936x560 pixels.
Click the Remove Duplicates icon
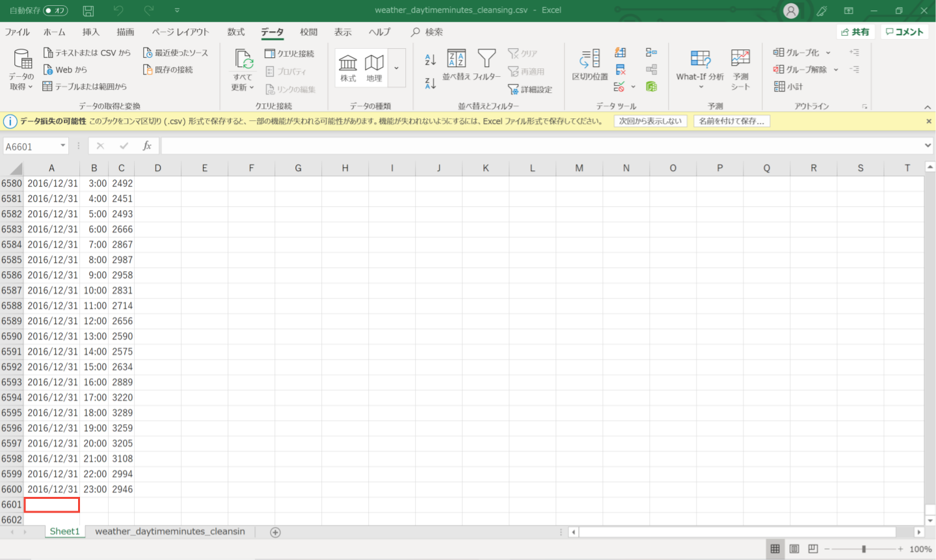(621, 70)
